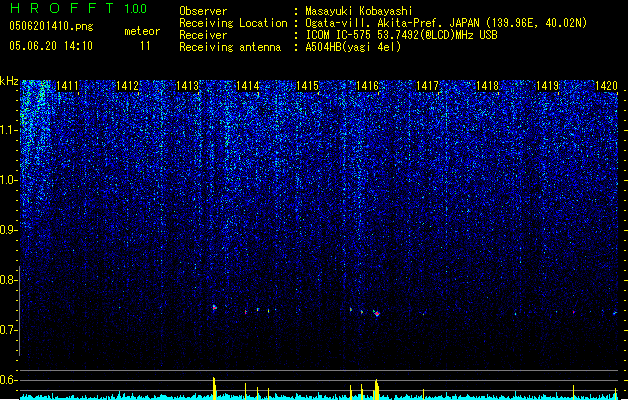This screenshot has width=629, height=400.
Task: Click the 1414 time marker
Action: pyautogui.click(x=248, y=85)
